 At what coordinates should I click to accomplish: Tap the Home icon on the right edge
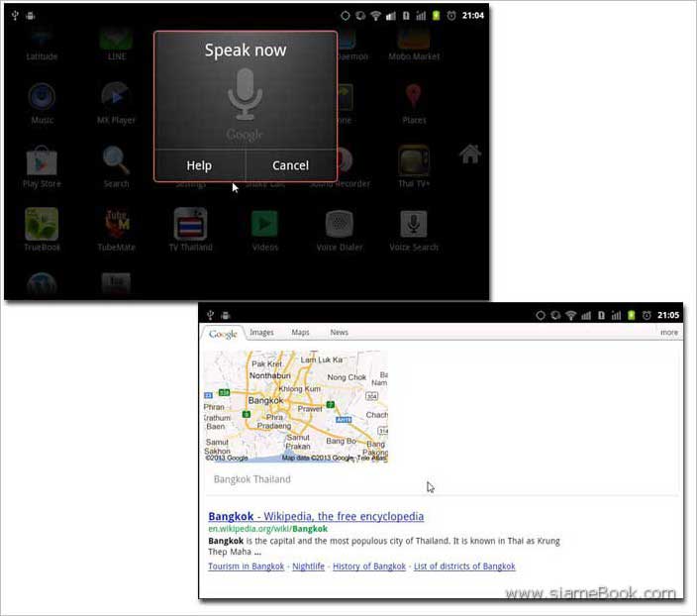(470, 154)
